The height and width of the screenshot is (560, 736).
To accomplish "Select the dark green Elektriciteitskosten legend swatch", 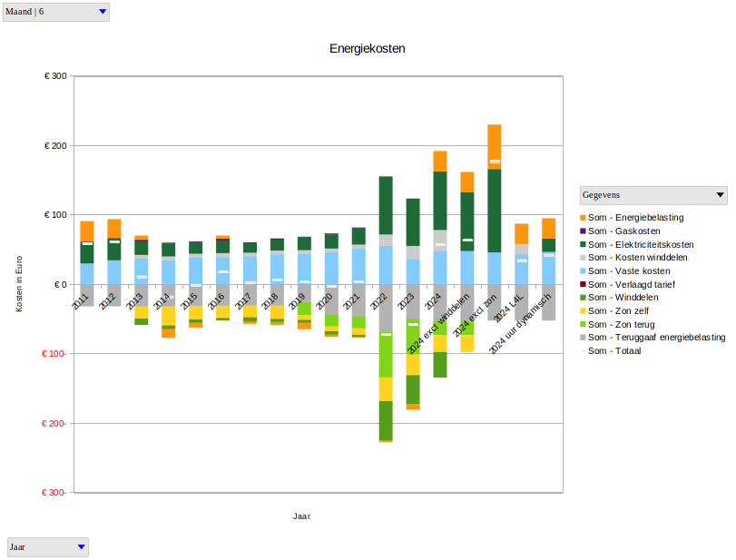I will point(583,244).
